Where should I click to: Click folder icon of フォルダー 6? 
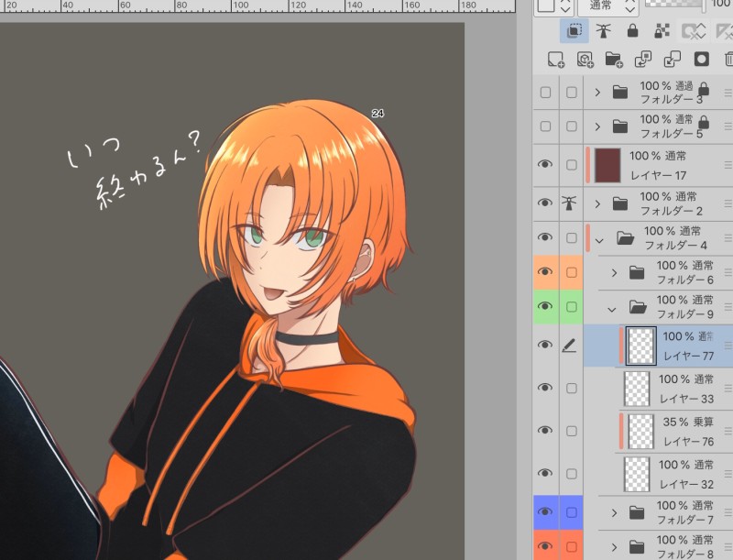[637, 272]
